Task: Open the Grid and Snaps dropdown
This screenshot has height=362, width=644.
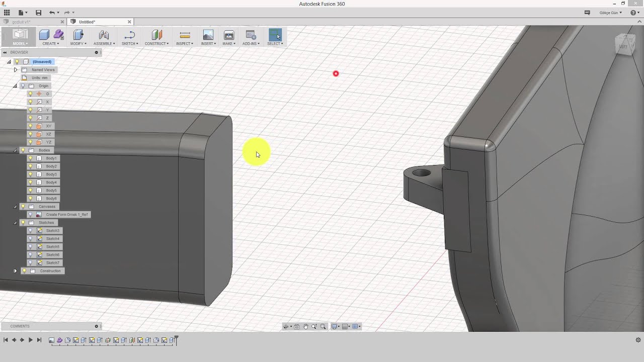Action: [347, 326]
